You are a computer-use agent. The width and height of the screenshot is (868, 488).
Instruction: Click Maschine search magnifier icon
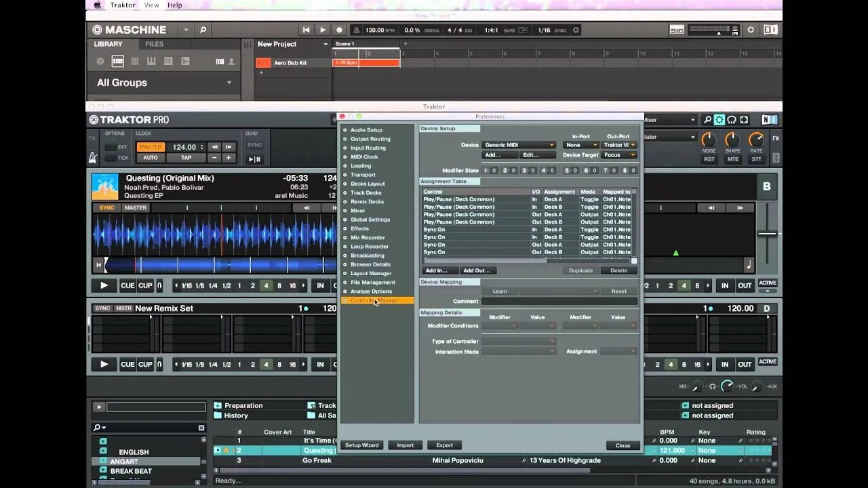pos(202,30)
